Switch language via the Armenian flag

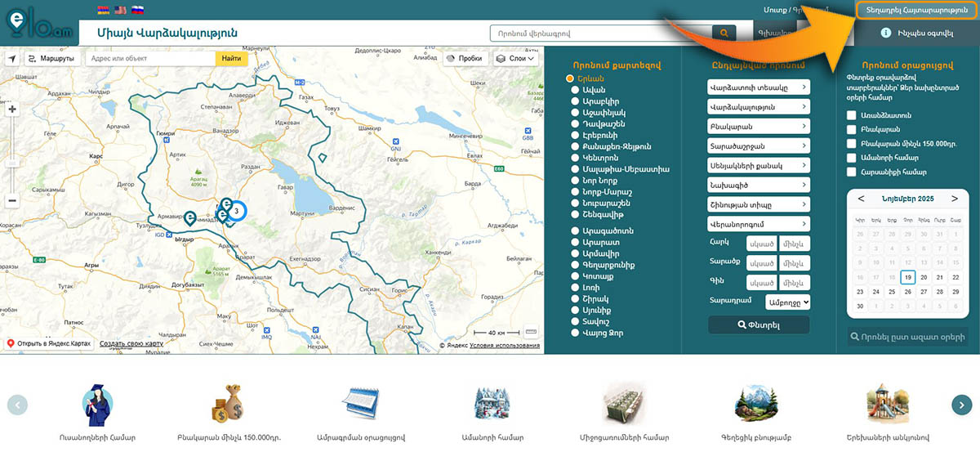[x=103, y=10]
